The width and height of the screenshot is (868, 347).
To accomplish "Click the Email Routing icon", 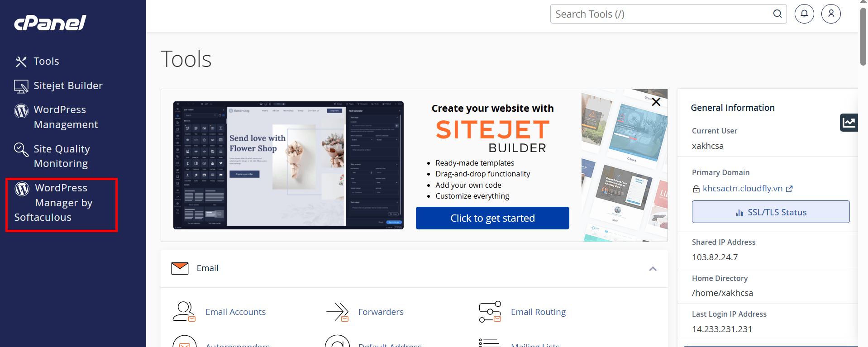I will 490,312.
